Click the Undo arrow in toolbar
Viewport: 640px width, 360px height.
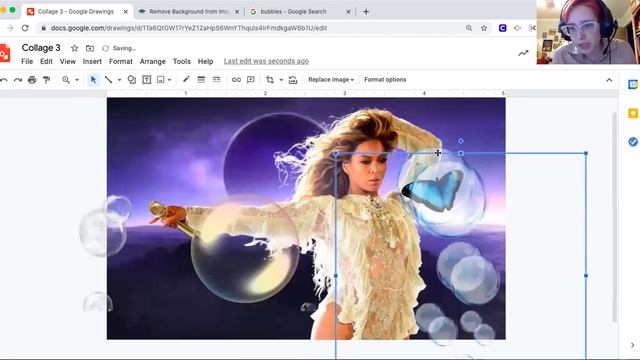click(4, 80)
